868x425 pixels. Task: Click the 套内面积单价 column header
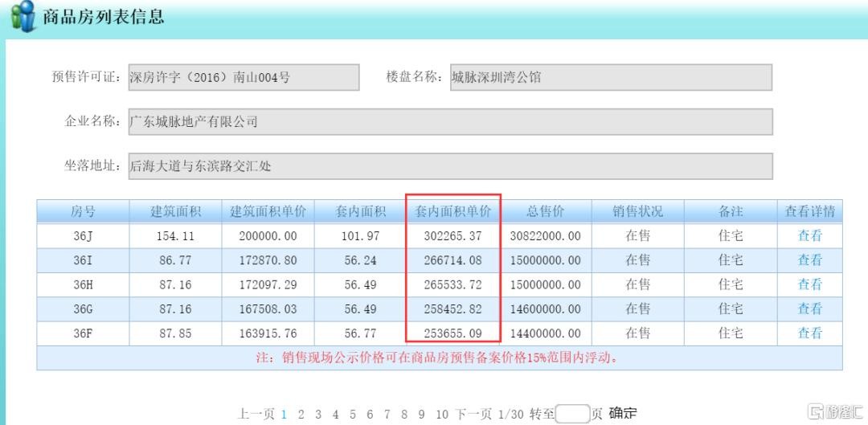[x=452, y=212]
